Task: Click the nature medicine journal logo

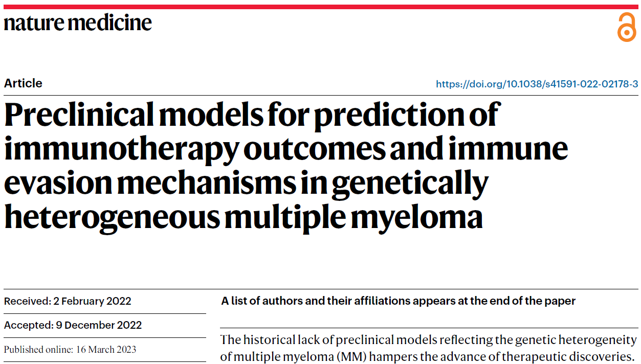Action: click(78, 23)
